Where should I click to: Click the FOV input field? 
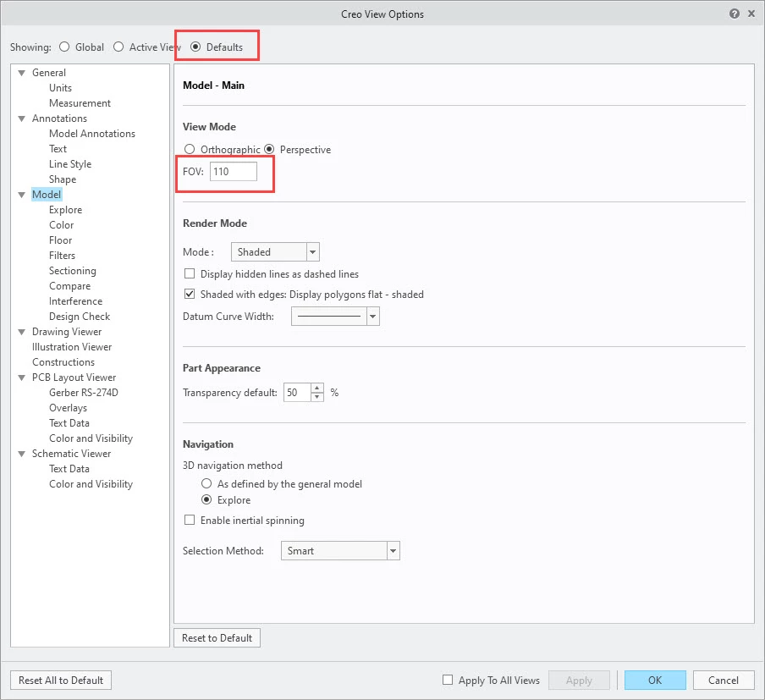point(234,171)
